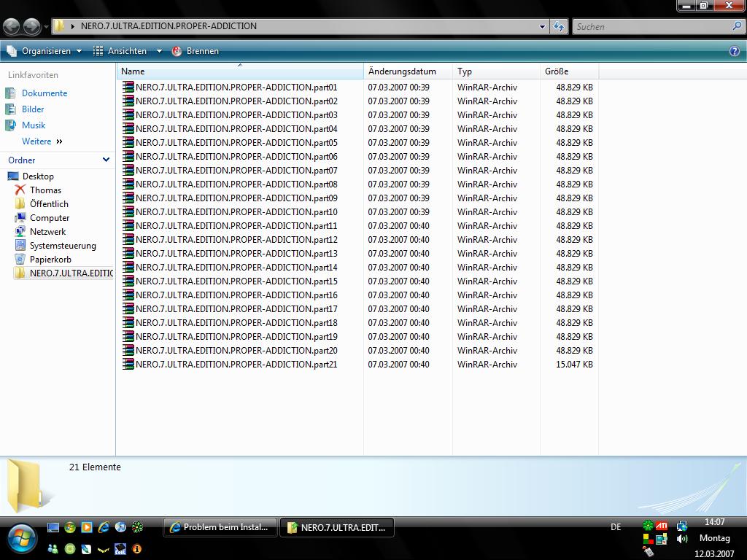
Task: Click Safely Remove Hardware tray icon
Action: (648, 551)
